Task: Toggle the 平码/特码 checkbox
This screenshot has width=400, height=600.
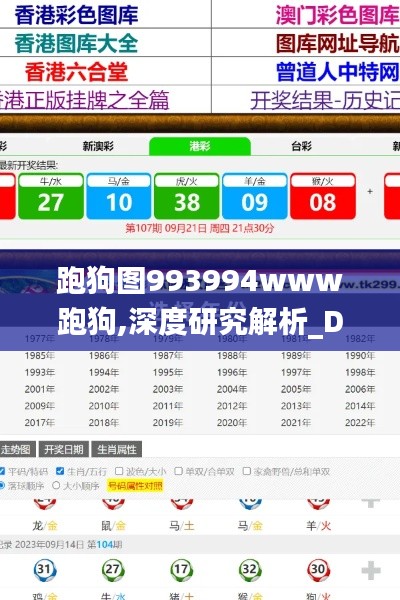Action: tap(2, 471)
